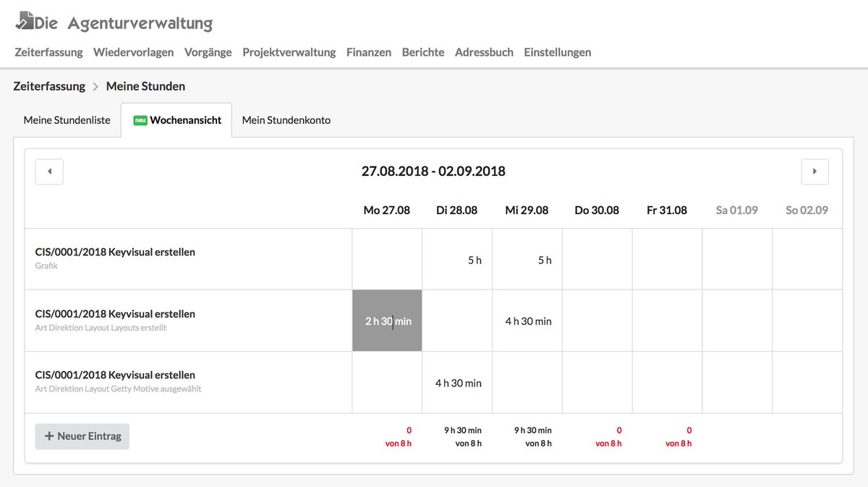The image size is (868, 487).
Task: Open the Wiedervorlagen menu
Action: [133, 52]
